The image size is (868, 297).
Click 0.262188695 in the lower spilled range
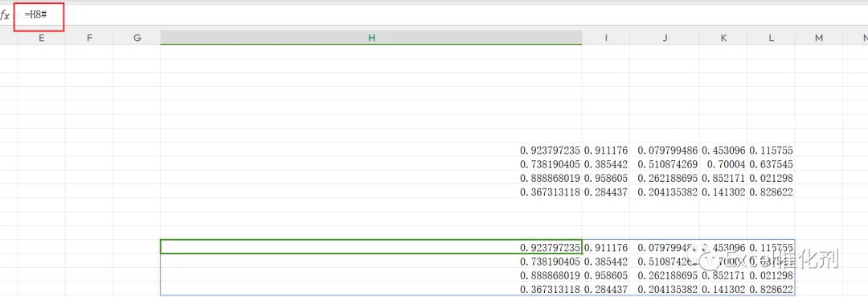[668, 275]
